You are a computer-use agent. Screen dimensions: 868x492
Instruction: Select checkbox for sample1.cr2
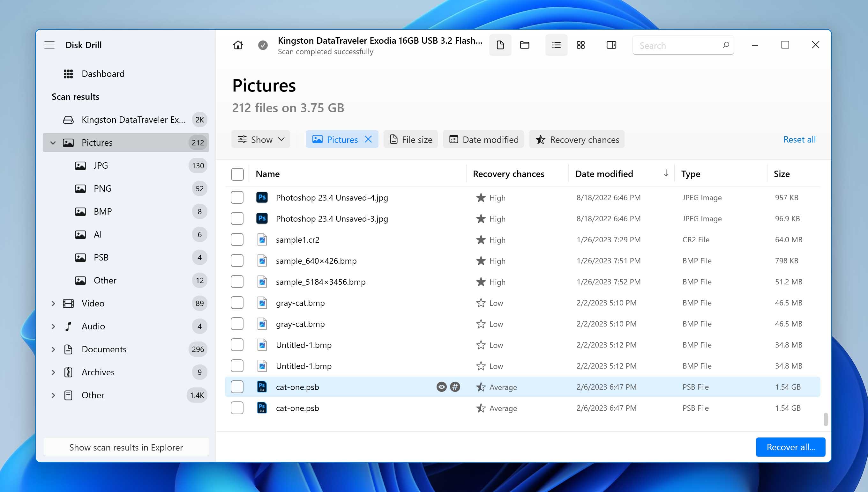[x=237, y=239]
